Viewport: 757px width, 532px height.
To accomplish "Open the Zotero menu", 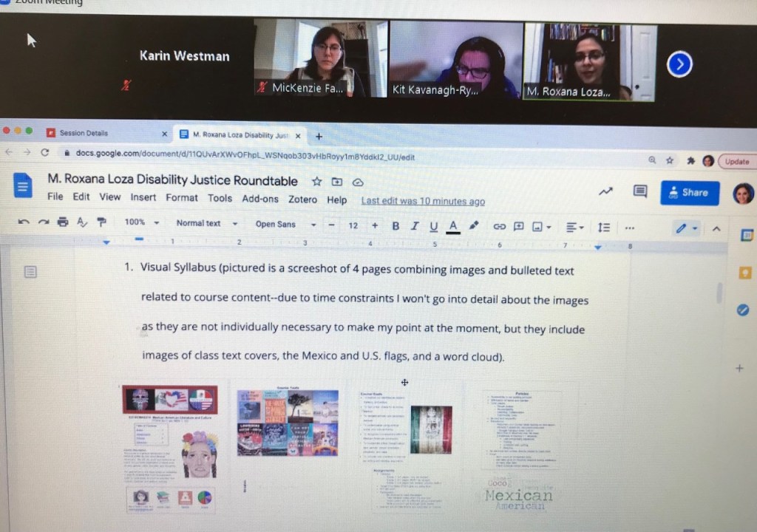I will coord(302,199).
